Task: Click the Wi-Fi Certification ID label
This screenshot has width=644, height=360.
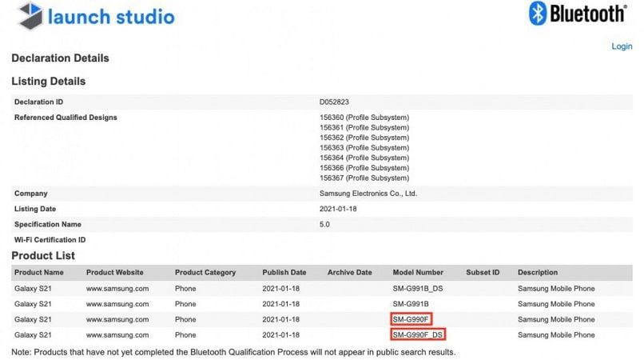Action: (50, 240)
